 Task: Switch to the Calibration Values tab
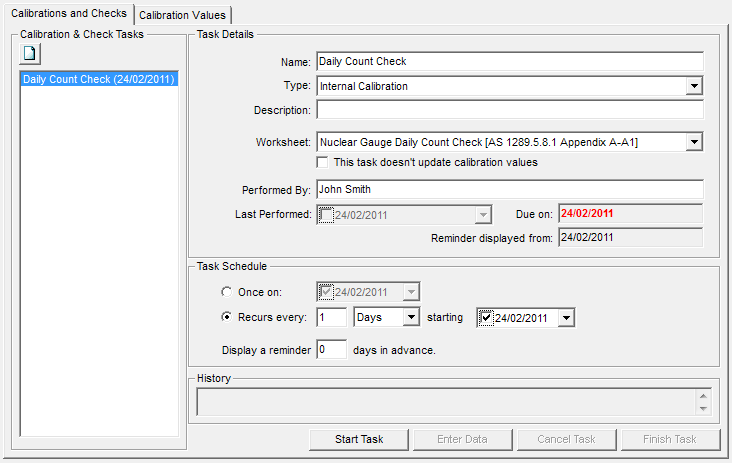[x=184, y=15]
